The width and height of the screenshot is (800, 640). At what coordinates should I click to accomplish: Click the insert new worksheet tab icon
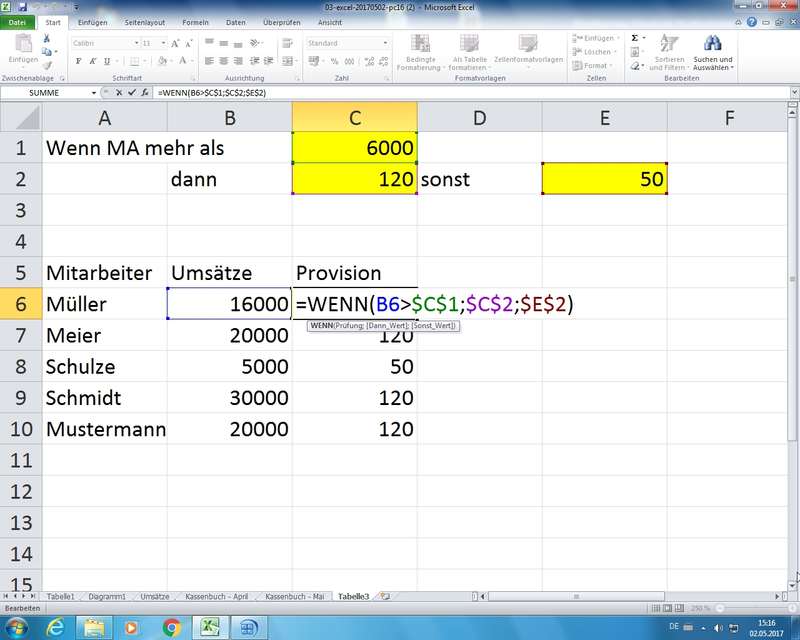click(385, 596)
